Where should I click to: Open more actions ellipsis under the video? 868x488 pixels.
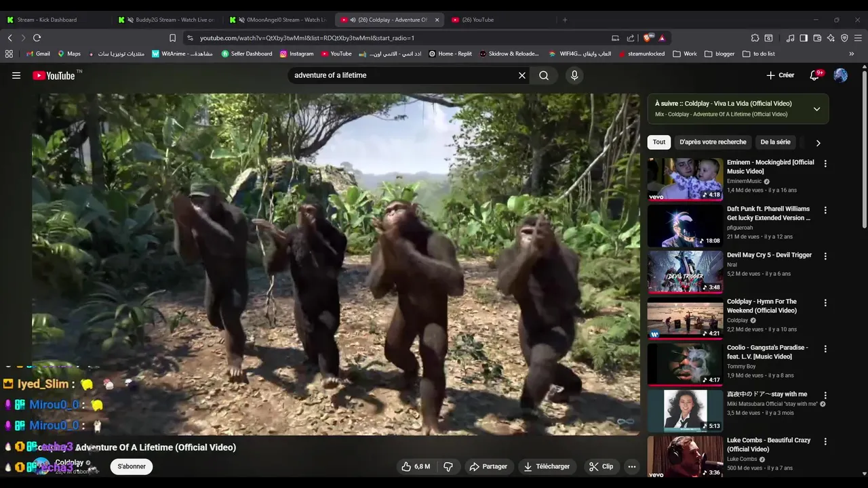632,466
